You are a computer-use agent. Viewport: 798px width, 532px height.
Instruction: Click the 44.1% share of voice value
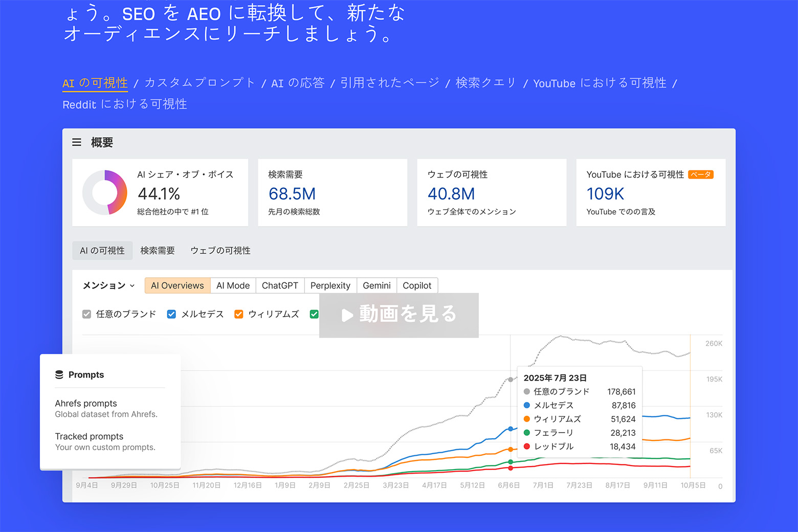coord(159,194)
